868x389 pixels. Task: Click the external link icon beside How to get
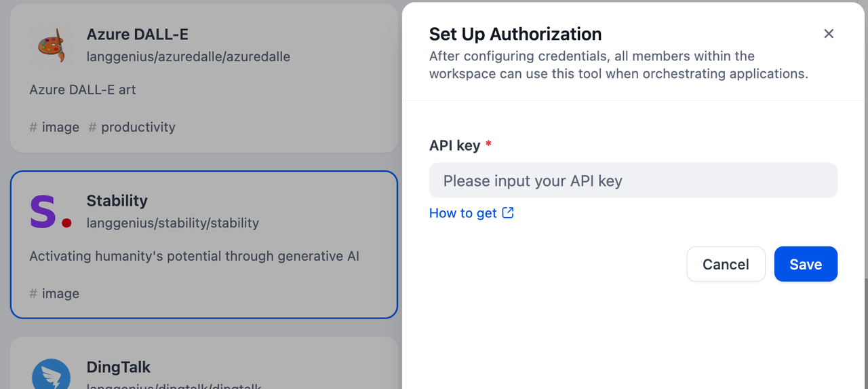pyautogui.click(x=508, y=213)
